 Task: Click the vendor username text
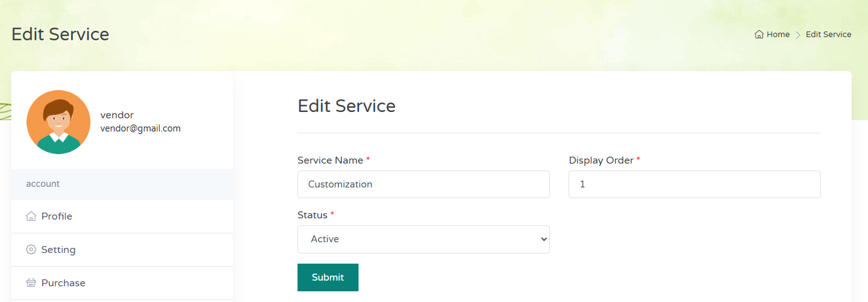click(x=117, y=115)
